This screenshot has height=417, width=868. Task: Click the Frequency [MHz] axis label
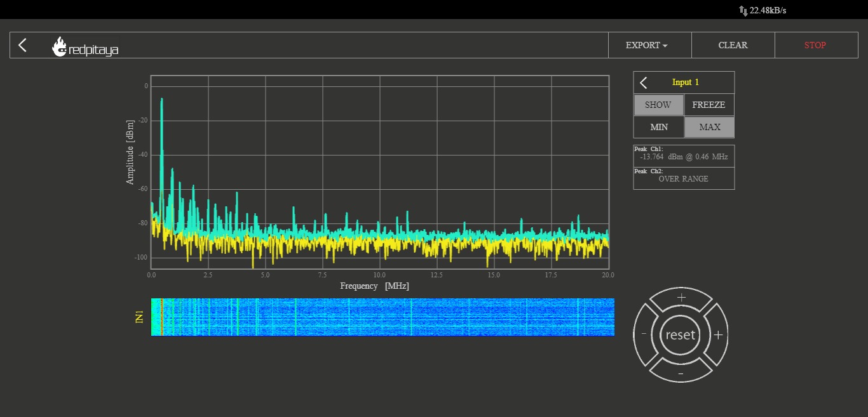coord(374,286)
